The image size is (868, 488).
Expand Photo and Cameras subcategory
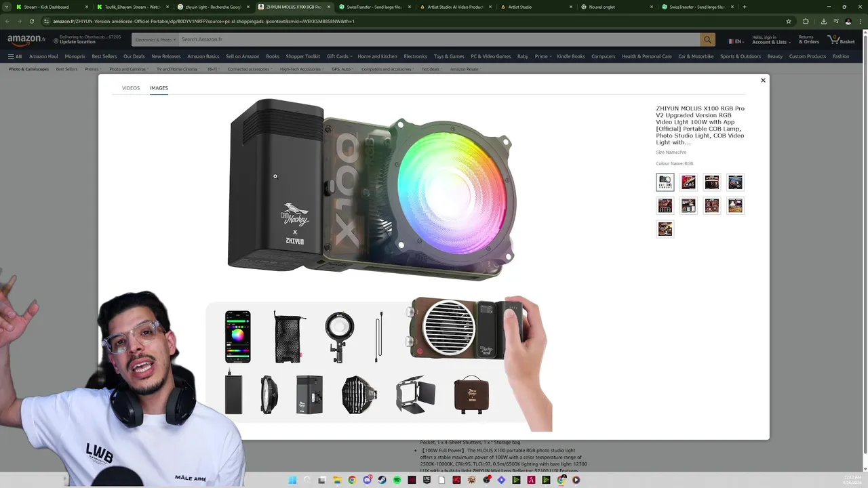tap(129, 69)
